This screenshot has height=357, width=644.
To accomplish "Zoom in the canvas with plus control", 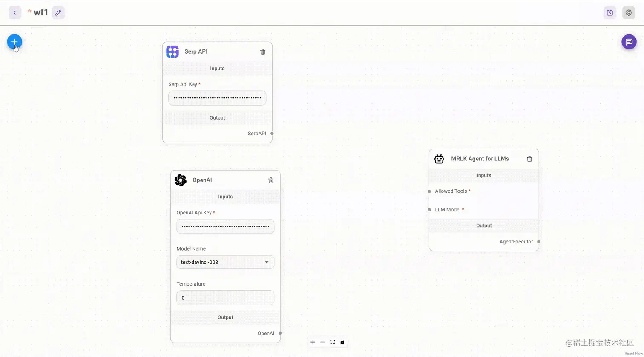I will 313,342.
